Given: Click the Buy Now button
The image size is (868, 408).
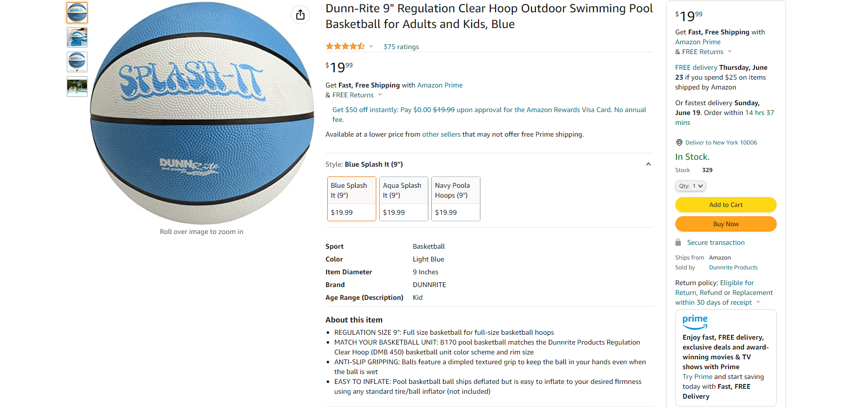Looking at the screenshot, I should pyautogui.click(x=726, y=224).
